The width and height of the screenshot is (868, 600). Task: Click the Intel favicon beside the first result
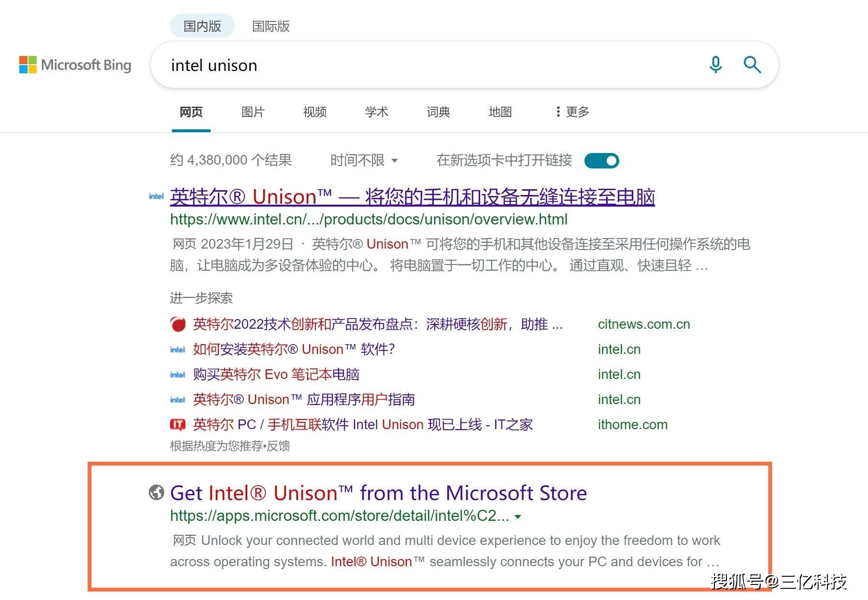156,196
